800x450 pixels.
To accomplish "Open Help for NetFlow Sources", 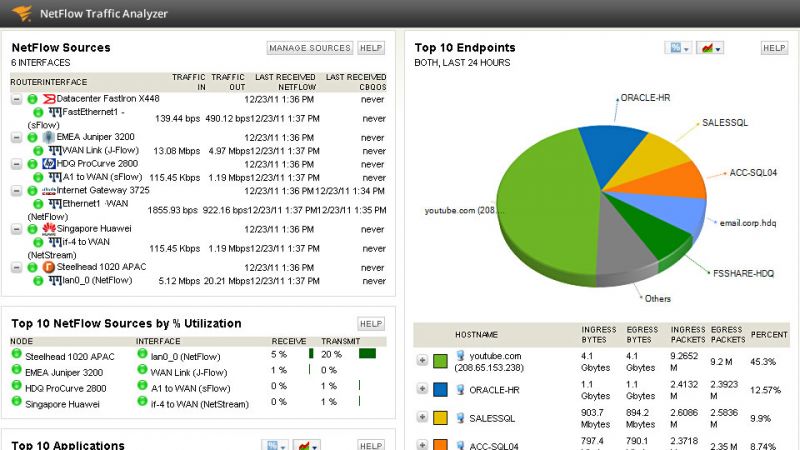I will pyautogui.click(x=371, y=48).
